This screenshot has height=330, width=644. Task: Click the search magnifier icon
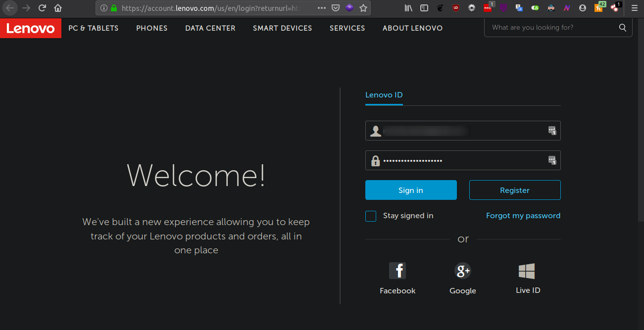[x=623, y=28]
